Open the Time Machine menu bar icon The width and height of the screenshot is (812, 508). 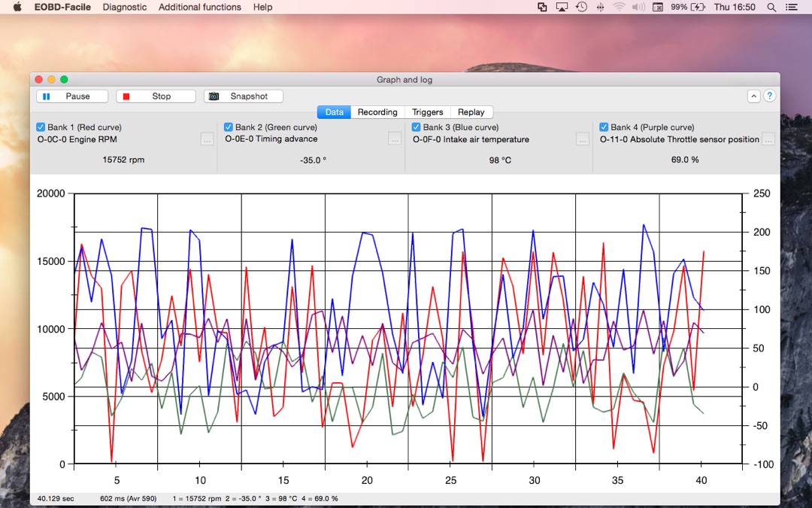[581, 7]
